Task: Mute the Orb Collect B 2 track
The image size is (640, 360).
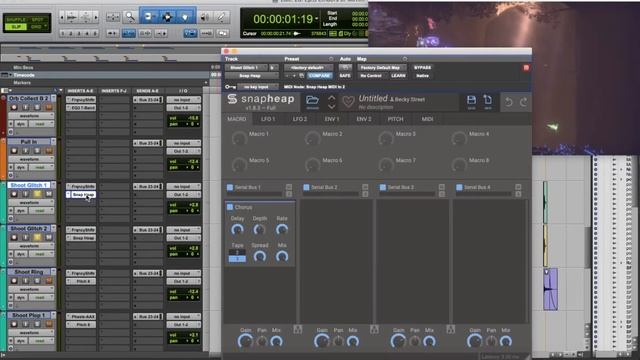Action: [49, 107]
